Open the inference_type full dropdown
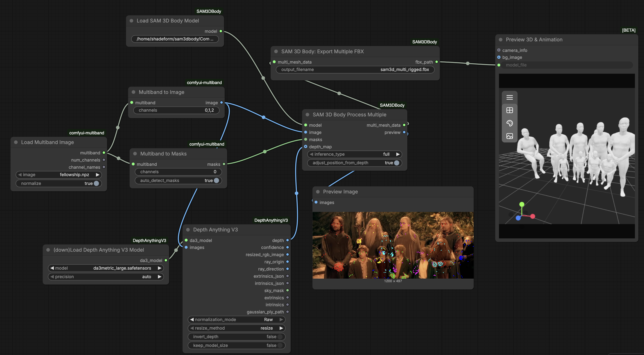The image size is (644, 355). (x=355, y=154)
